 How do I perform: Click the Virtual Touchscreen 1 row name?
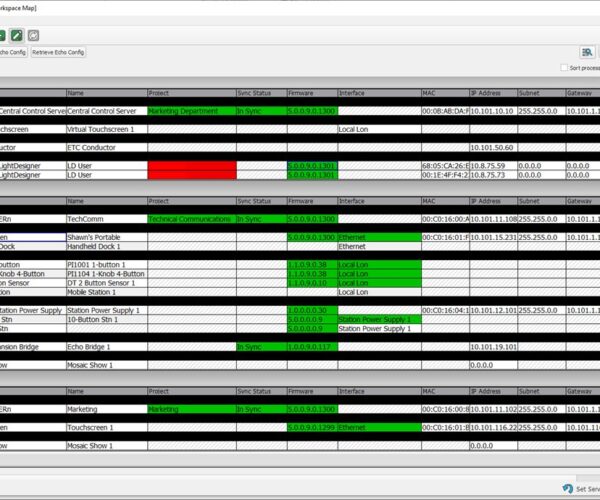coord(105,129)
